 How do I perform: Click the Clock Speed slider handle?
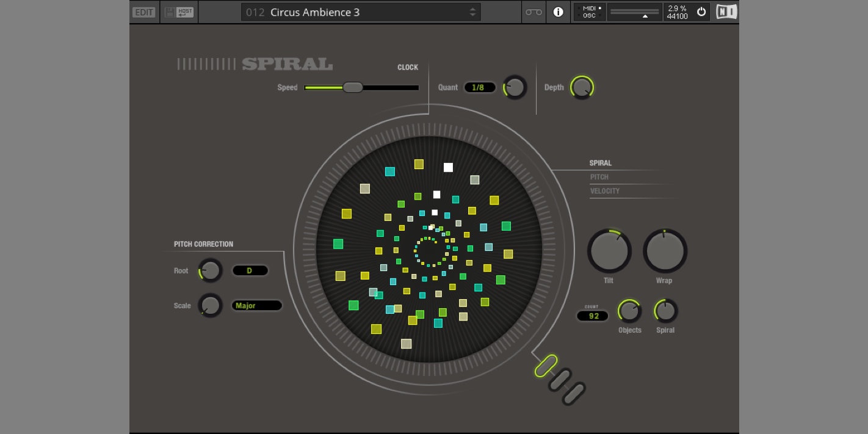(x=352, y=87)
